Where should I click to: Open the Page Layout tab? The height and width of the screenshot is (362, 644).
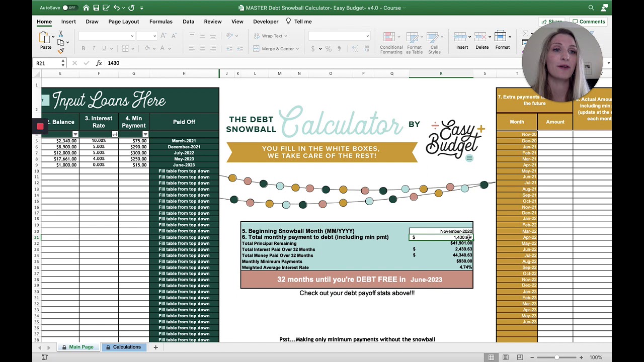[x=123, y=22]
